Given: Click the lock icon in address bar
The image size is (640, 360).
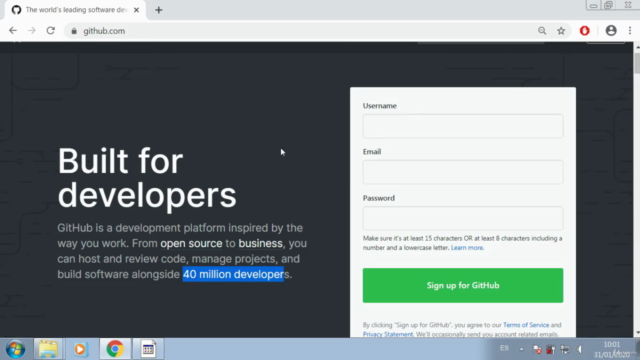Looking at the screenshot, I should click(74, 31).
